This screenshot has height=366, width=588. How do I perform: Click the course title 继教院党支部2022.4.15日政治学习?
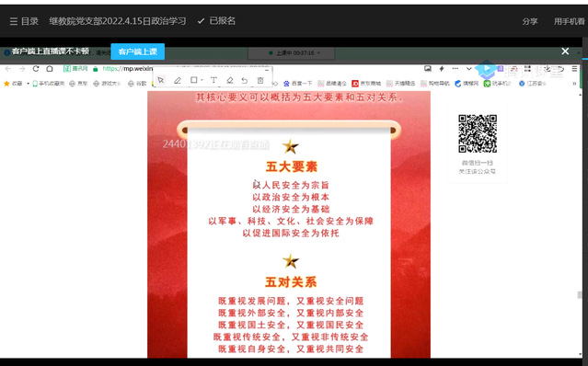(x=118, y=21)
